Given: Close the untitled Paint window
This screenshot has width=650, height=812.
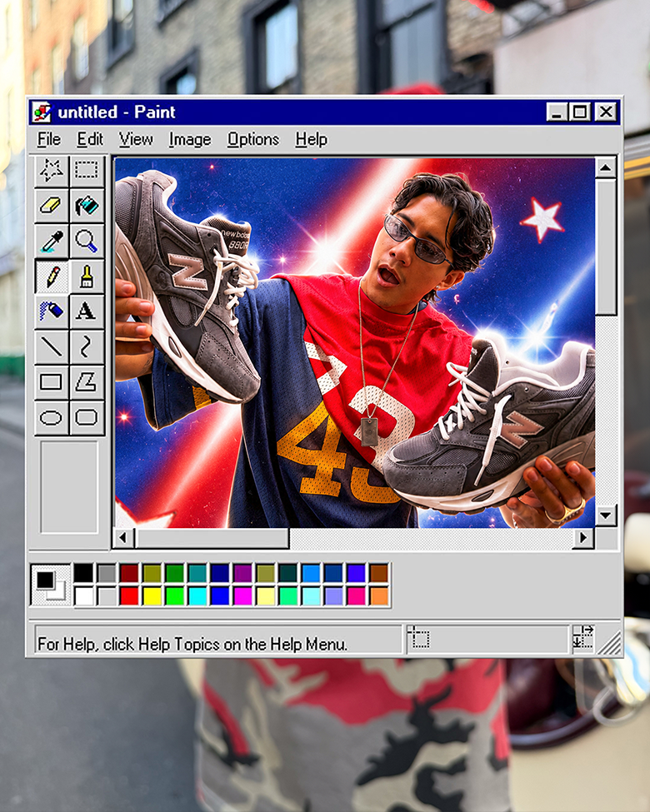Looking at the screenshot, I should click(606, 112).
